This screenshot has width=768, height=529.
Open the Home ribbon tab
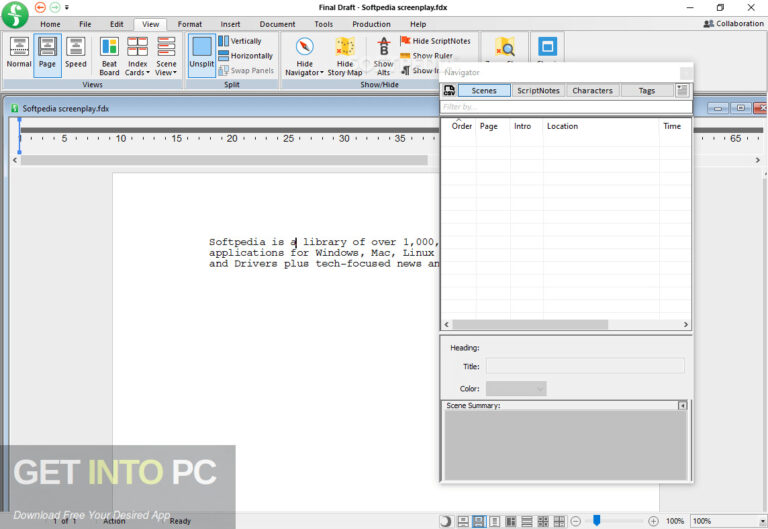[x=50, y=24]
